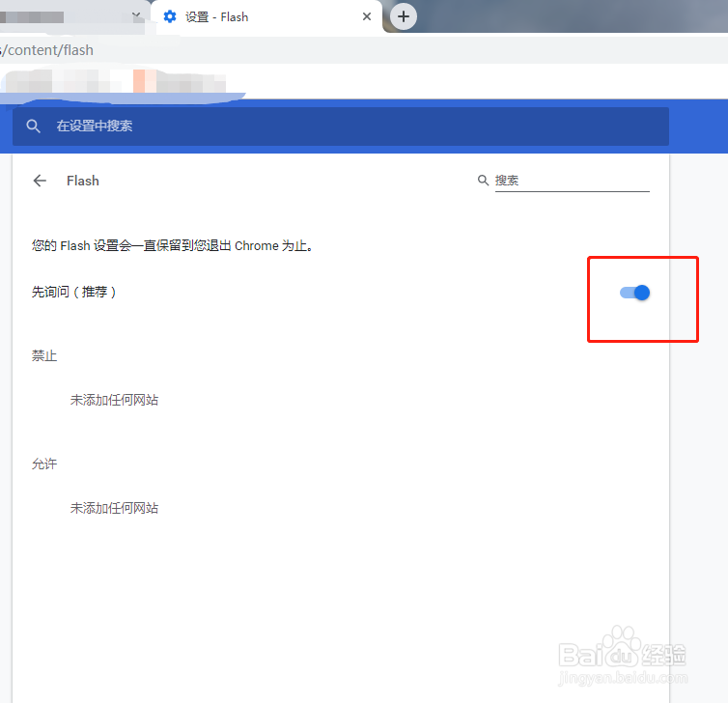Click the gear icon on the settings tab

click(170, 16)
